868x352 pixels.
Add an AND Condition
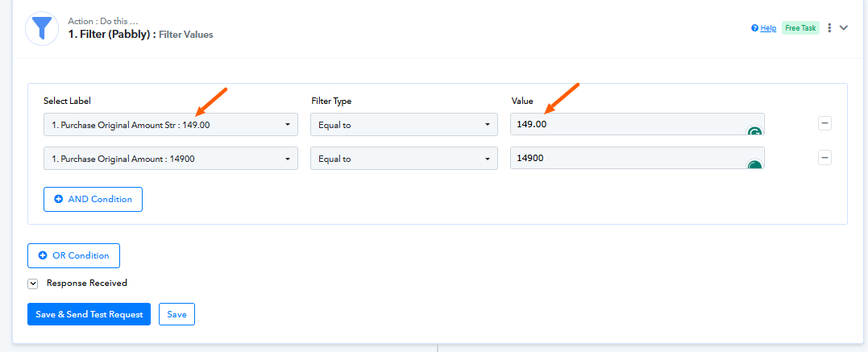(93, 199)
